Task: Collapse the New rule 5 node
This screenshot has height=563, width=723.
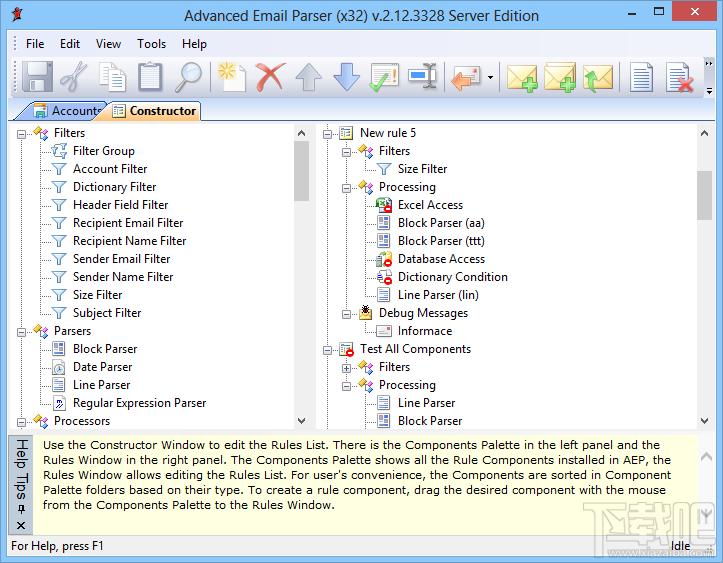Action: (327, 134)
